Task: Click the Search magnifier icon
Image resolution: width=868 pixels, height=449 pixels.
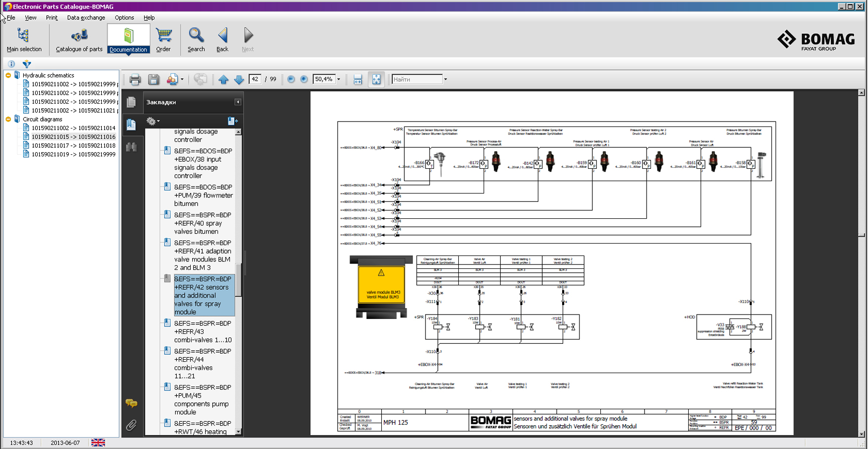Action: (196, 40)
